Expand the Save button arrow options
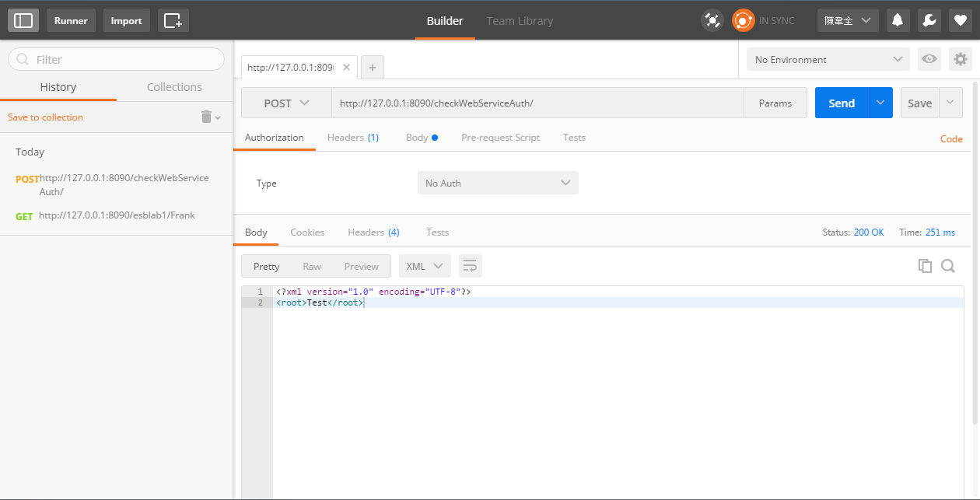The height and width of the screenshot is (500, 980). pyautogui.click(x=951, y=103)
